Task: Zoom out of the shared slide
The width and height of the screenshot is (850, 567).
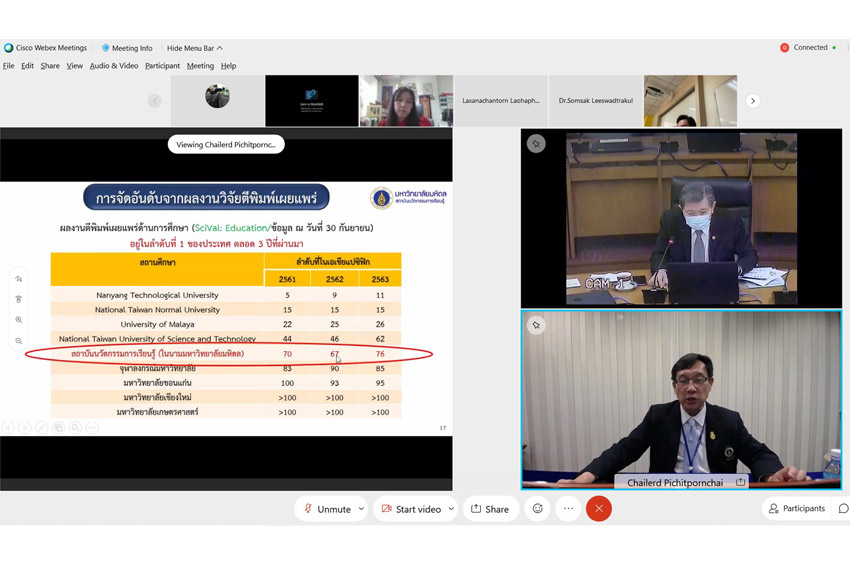Action: point(19,341)
